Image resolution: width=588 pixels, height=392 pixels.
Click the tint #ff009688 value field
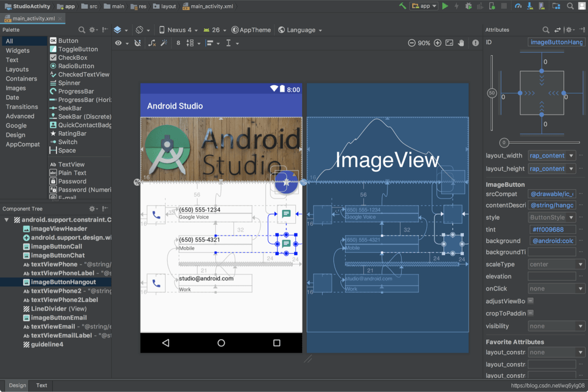point(552,229)
